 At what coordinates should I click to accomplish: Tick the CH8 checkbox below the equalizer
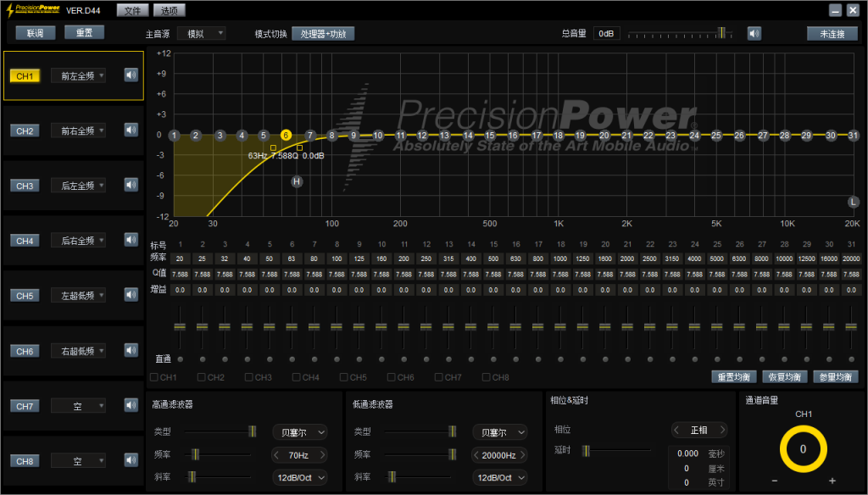[x=486, y=377]
